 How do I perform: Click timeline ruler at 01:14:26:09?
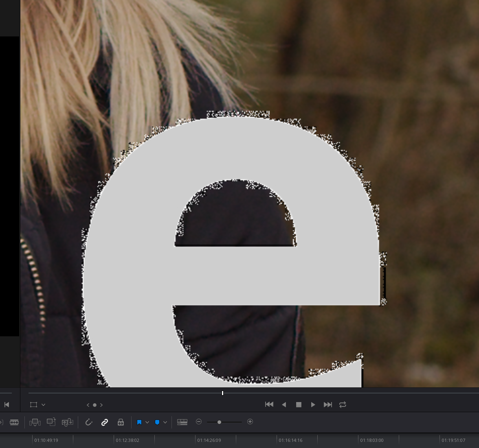[209, 440]
